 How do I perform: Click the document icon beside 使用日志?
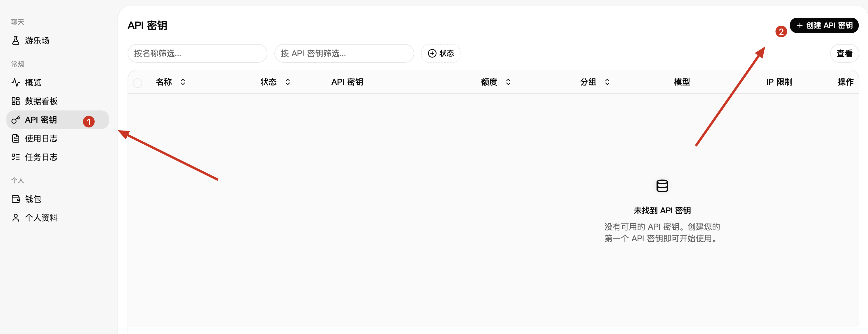click(x=15, y=138)
